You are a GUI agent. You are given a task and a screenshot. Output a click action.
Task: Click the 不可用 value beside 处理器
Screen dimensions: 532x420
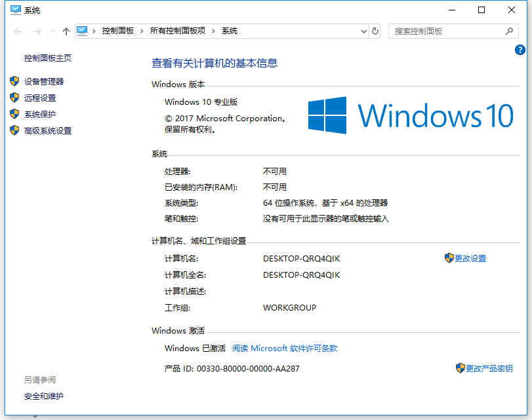click(275, 172)
